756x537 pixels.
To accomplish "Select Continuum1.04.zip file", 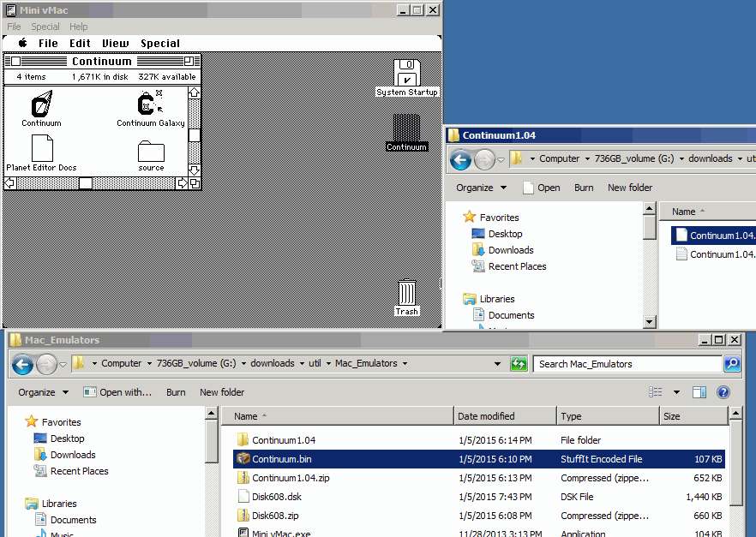I will pos(479,477).
